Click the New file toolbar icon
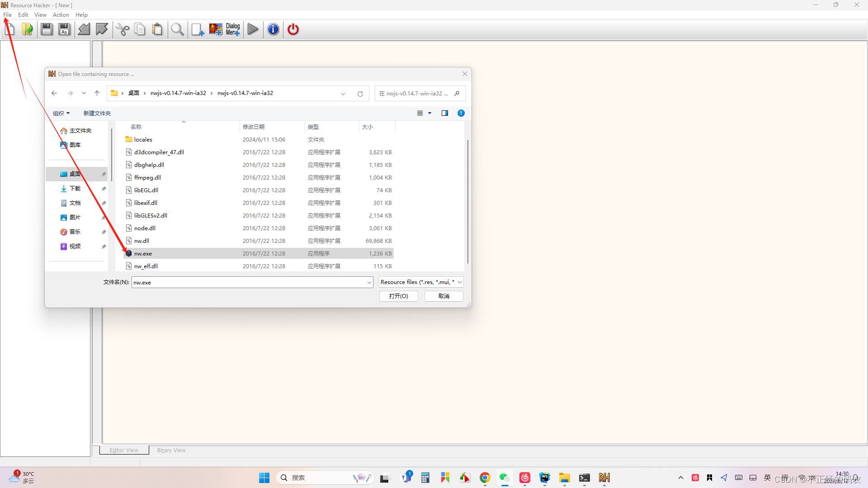868x488 pixels. [9, 29]
